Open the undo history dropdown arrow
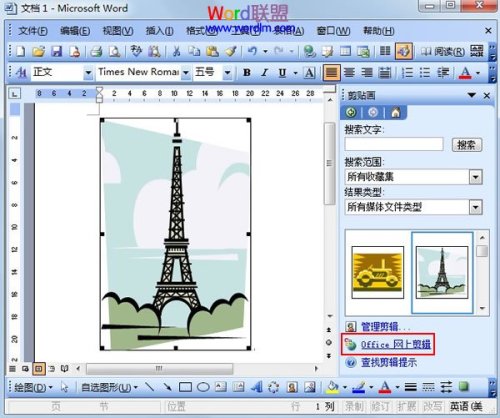 click(265, 52)
